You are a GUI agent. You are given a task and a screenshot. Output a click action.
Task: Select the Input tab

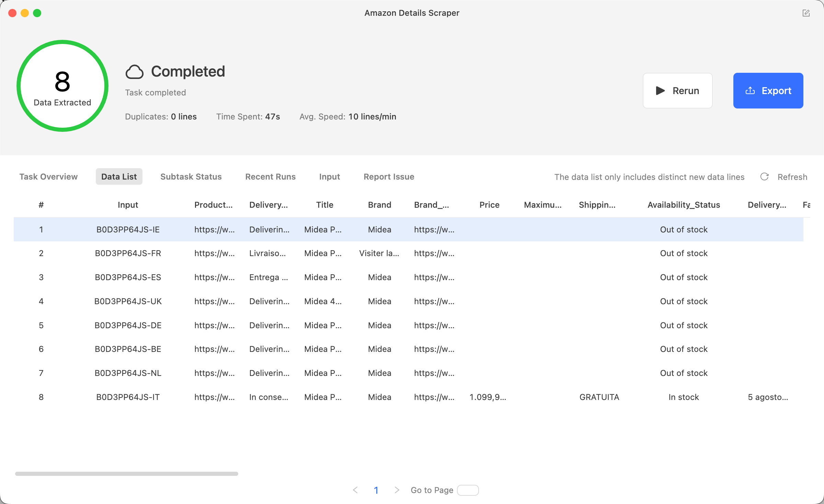pyautogui.click(x=329, y=177)
